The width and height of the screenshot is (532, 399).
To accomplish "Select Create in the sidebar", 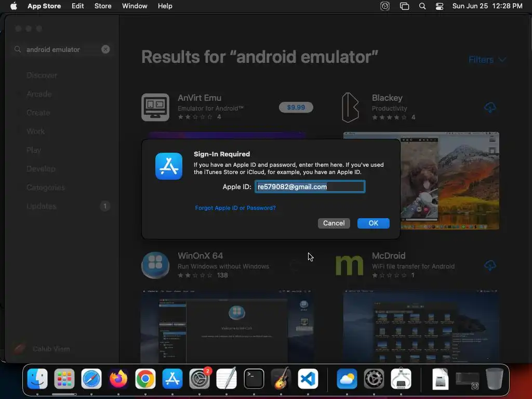I will (38, 113).
